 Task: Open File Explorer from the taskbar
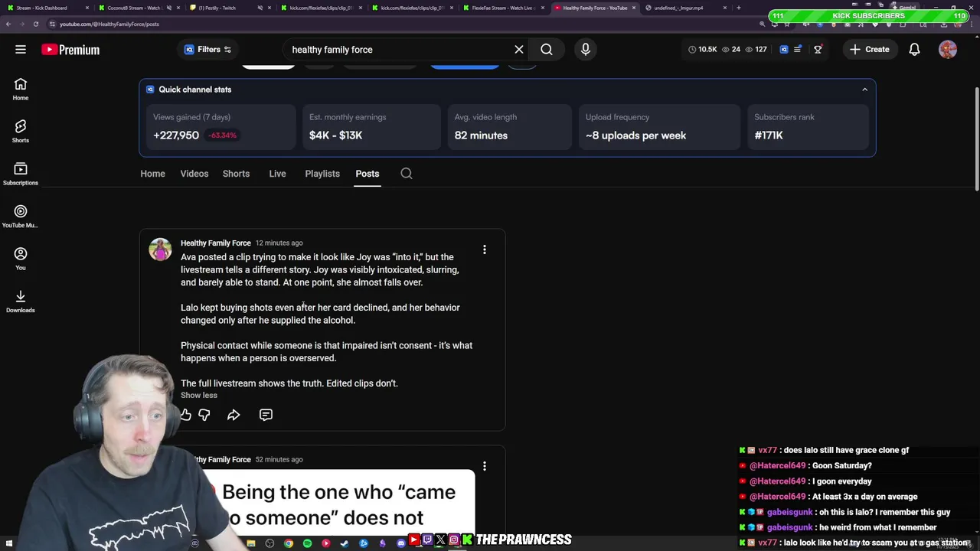pyautogui.click(x=251, y=543)
